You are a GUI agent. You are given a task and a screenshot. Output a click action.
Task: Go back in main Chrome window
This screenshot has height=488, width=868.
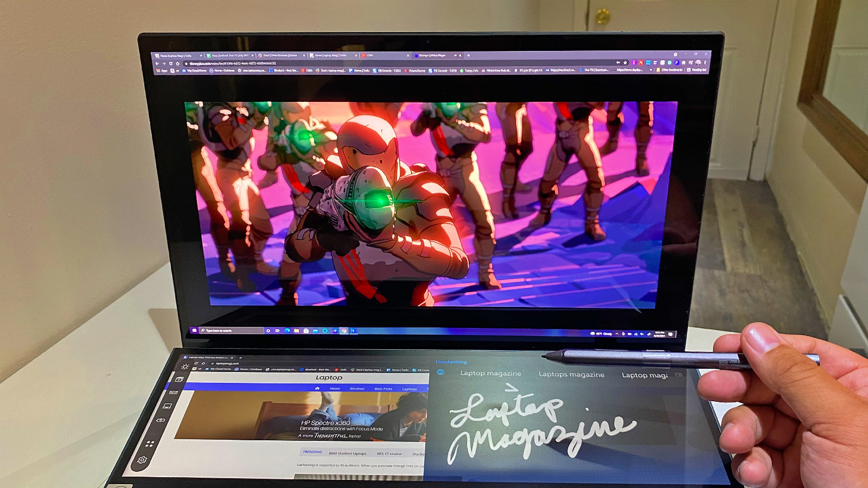point(157,63)
